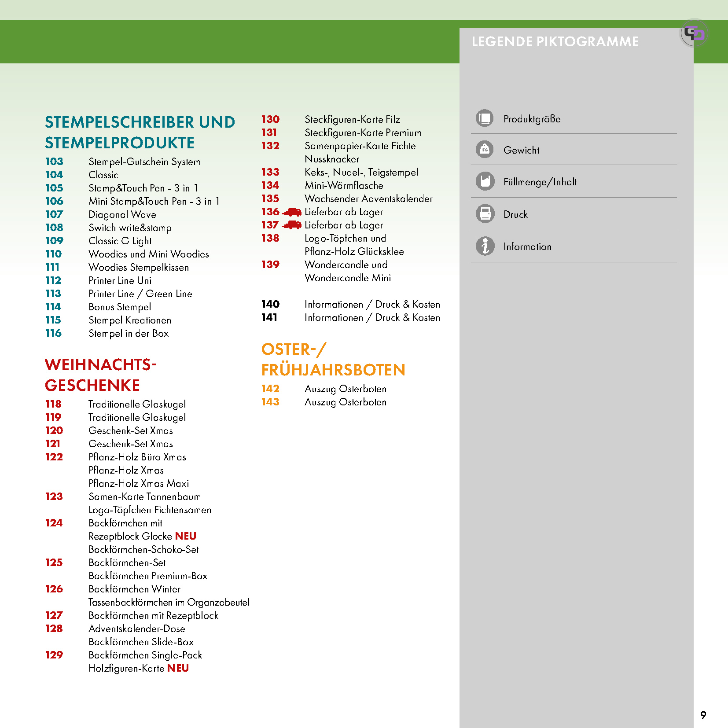The width and height of the screenshot is (728, 728).
Task: Click 'Adventskalender-Dose' entry
Action: [137, 629]
